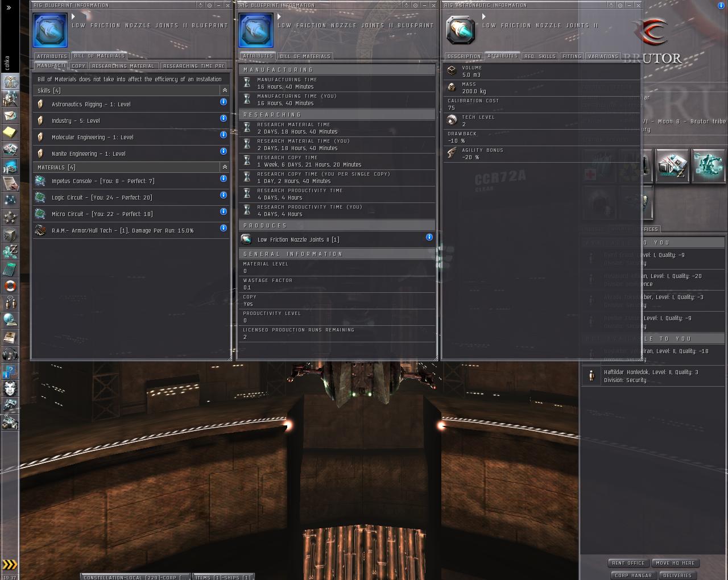Show info for Micro Circuit material
This screenshot has height=580, width=728.
coord(224,212)
